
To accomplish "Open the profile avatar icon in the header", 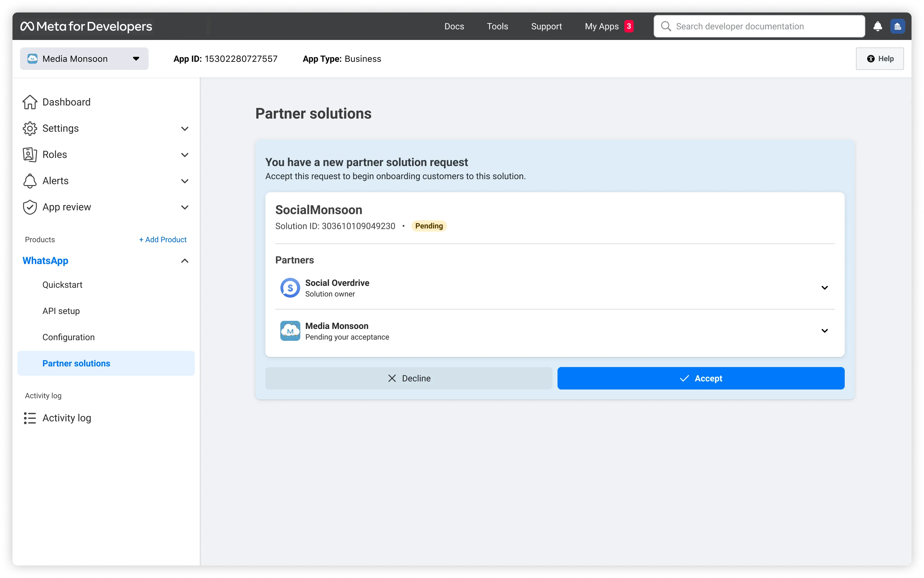I will click(x=897, y=26).
